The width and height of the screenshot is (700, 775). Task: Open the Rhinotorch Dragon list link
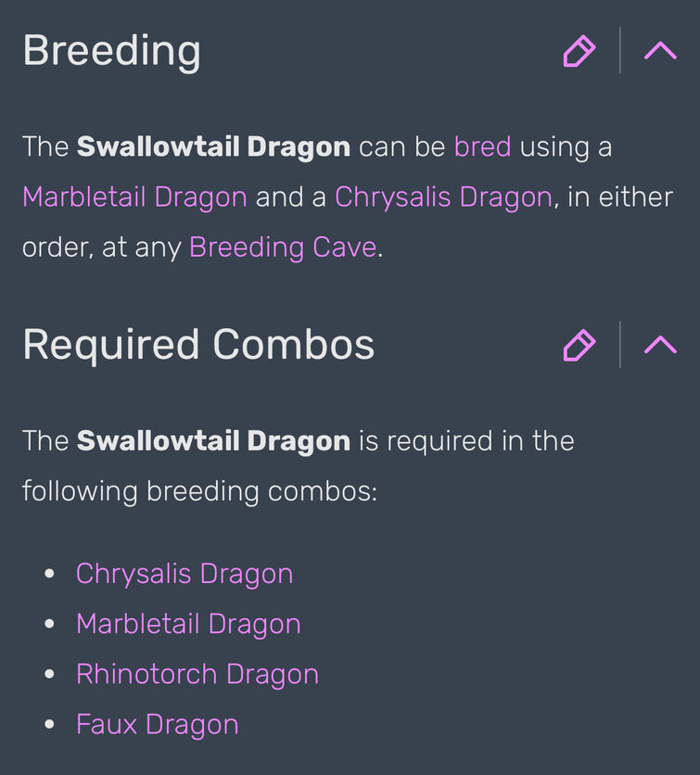pyautogui.click(x=197, y=674)
